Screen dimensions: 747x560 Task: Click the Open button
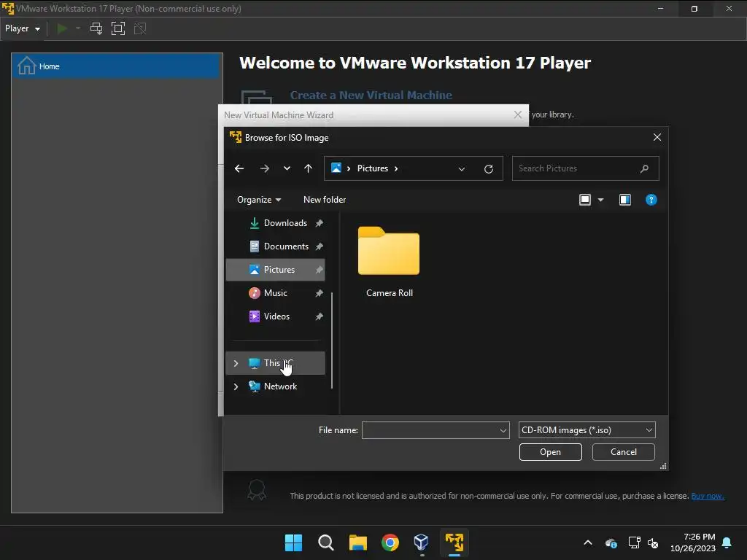(550, 452)
